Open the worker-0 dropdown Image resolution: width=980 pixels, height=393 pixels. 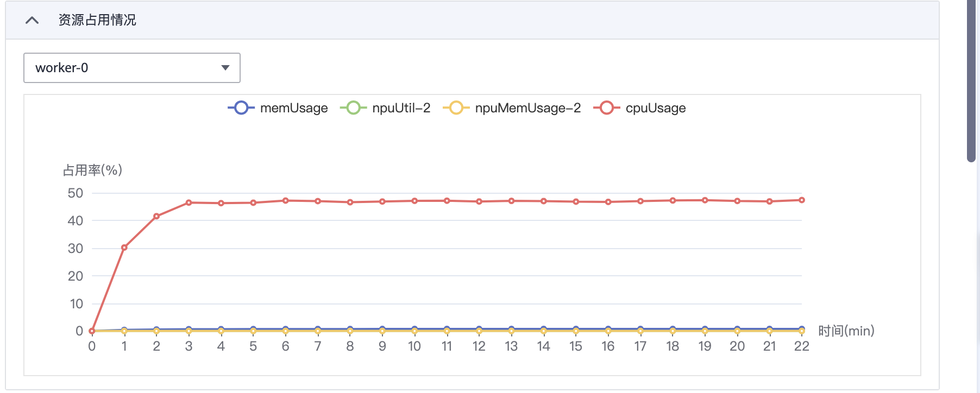(131, 68)
